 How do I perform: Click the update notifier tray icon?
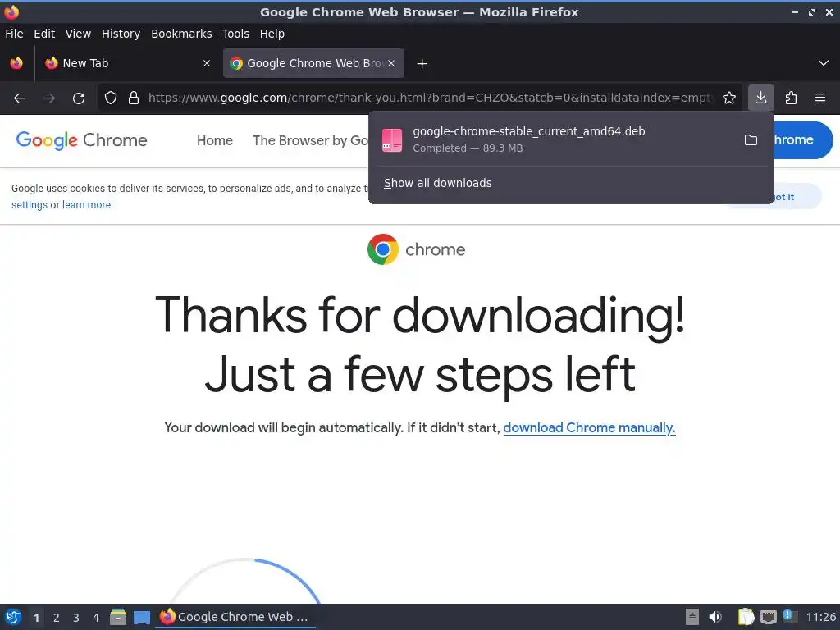pyautogui.click(x=790, y=616)
